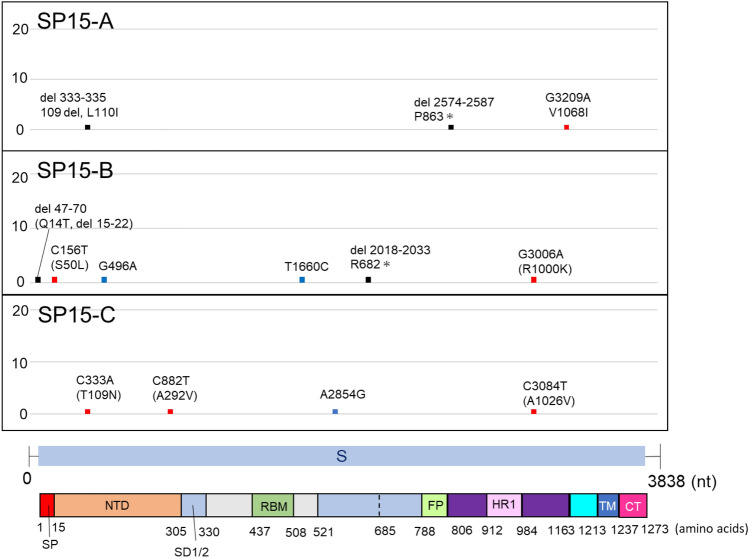
Task: Click the blue A2854G marker
Action: point(335,412)
